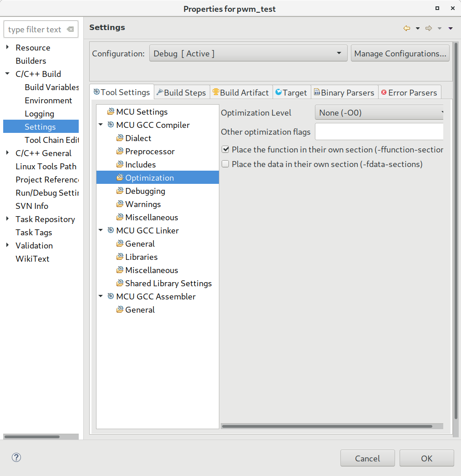Click the tool settings horizontal scrollbar
The image size is (461, 476).
click(327, 426)
